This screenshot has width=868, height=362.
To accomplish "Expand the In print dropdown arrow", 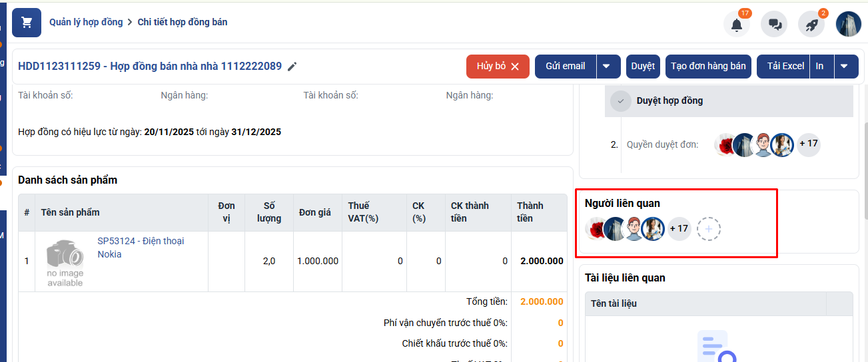I will coord(844,67).
